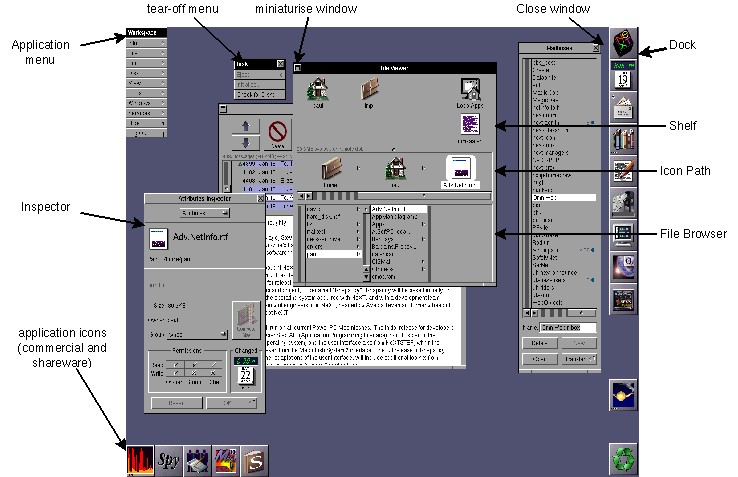This screenshot has height=477, width=738.
Task: Open the Mail envelope icon in dock
Action: pyautogui.click(x=624, y=107)
